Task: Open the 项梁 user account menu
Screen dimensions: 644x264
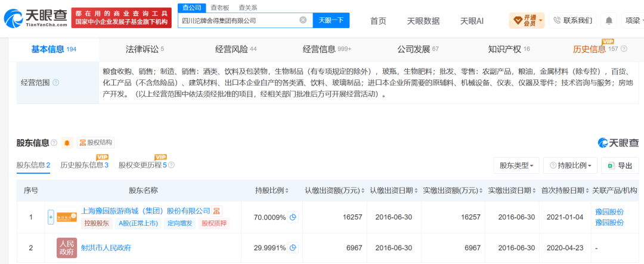Action: [634, 20]
